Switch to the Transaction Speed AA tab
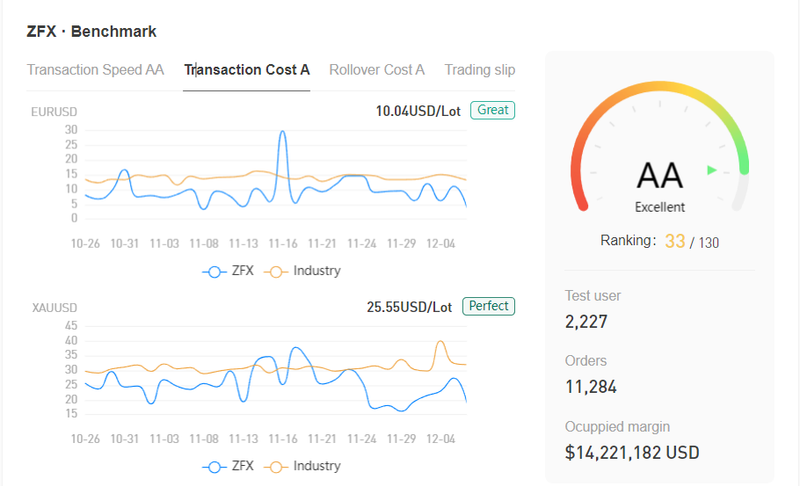The width and height of the screenshot is (800, 486). 95,70
